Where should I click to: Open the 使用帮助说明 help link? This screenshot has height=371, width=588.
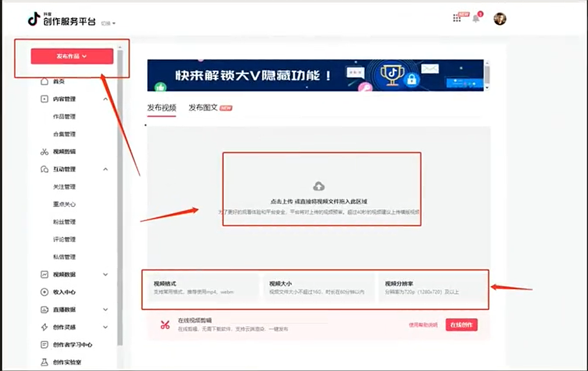coord(423,325)
